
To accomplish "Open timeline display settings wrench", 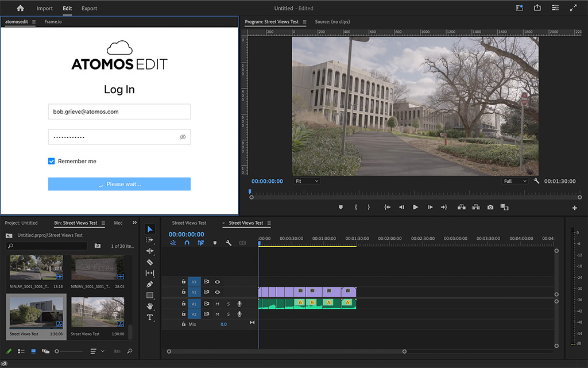I will [x=229, y=243].
